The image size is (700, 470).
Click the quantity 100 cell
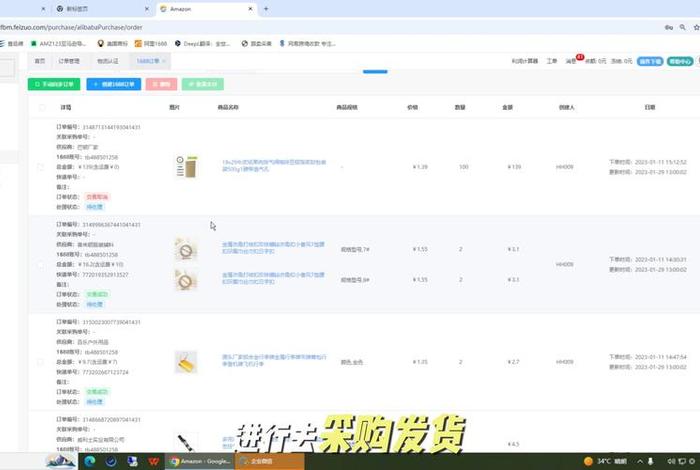(x=464, y=167)
